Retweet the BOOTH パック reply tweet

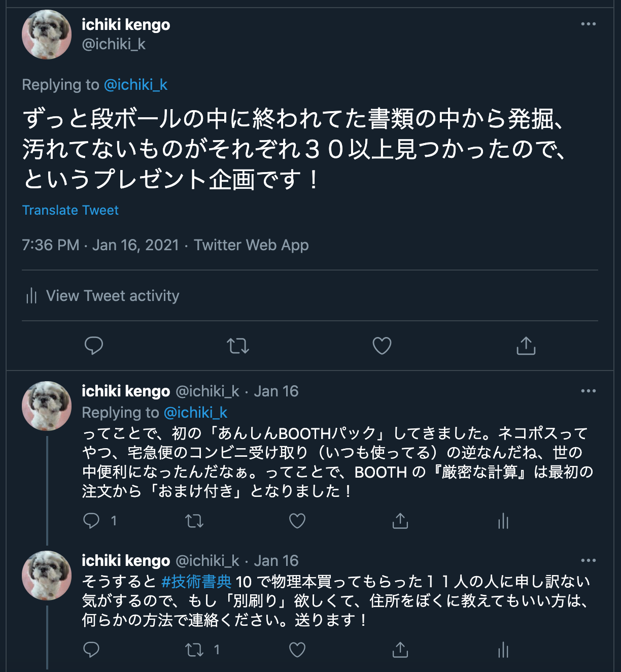click(194, 521)
